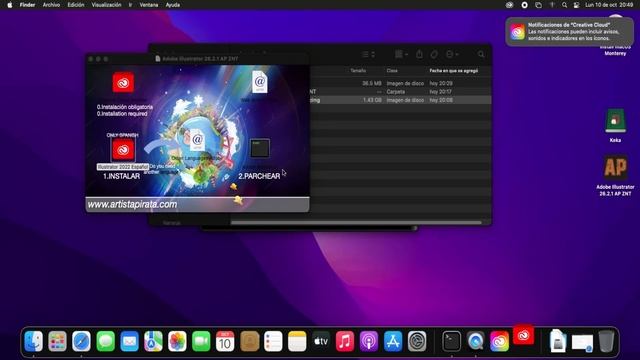Open the document file in the Dock
The height and width of the screenshot is (360, 640).
point(558,341)
